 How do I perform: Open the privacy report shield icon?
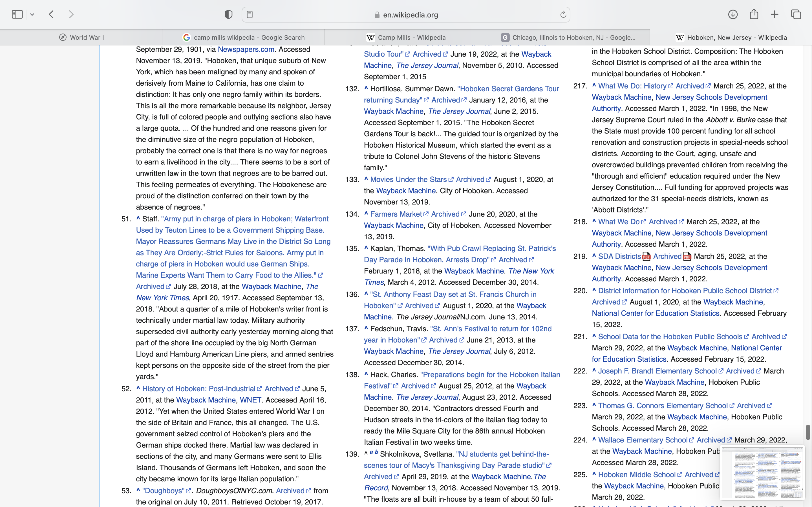pyautogui.click(x=228, y=14)
